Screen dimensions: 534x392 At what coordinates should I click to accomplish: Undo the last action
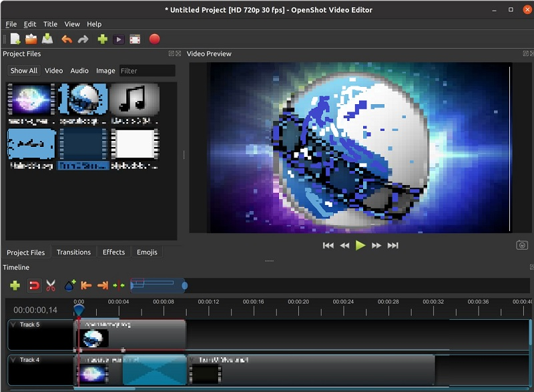[67, 39]
